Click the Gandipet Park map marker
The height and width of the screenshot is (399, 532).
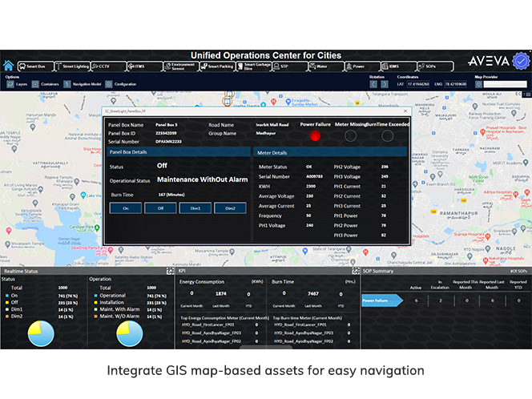click(x=97, y=228)
